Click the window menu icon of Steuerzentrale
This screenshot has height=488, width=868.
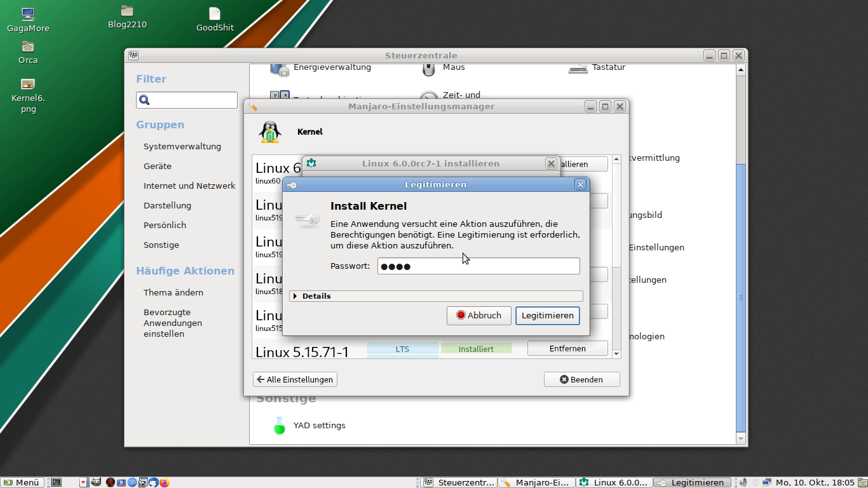(x=133, y=55)
